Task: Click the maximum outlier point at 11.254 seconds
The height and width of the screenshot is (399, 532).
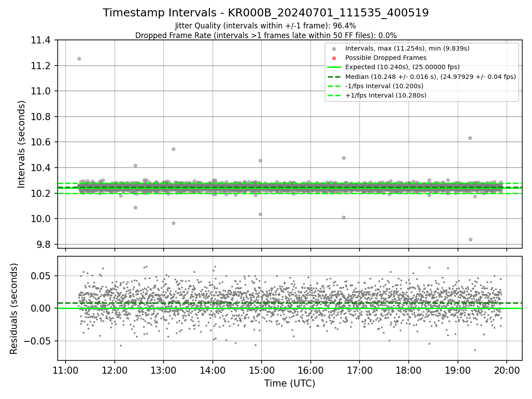Action: click(x=79, y=59)
